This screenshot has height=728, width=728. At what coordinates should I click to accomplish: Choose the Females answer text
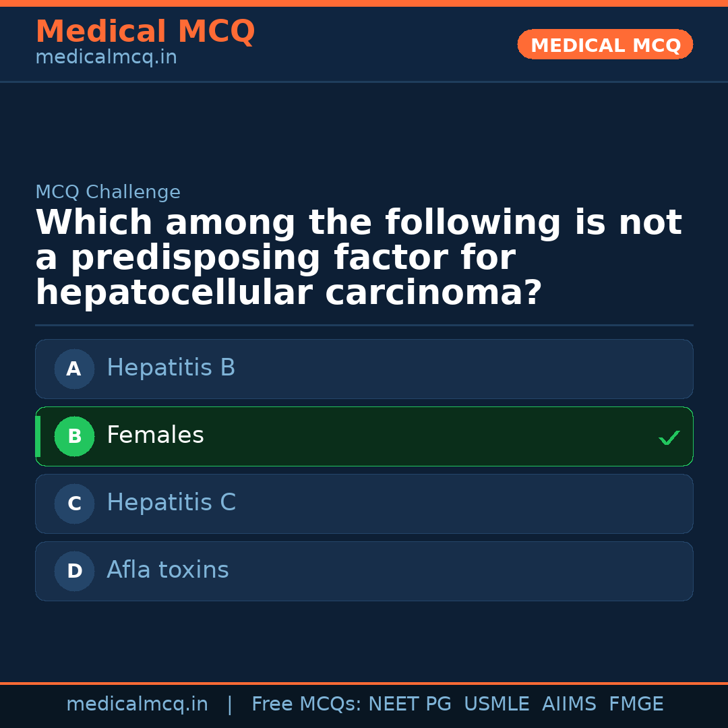(x=155, y=435)
